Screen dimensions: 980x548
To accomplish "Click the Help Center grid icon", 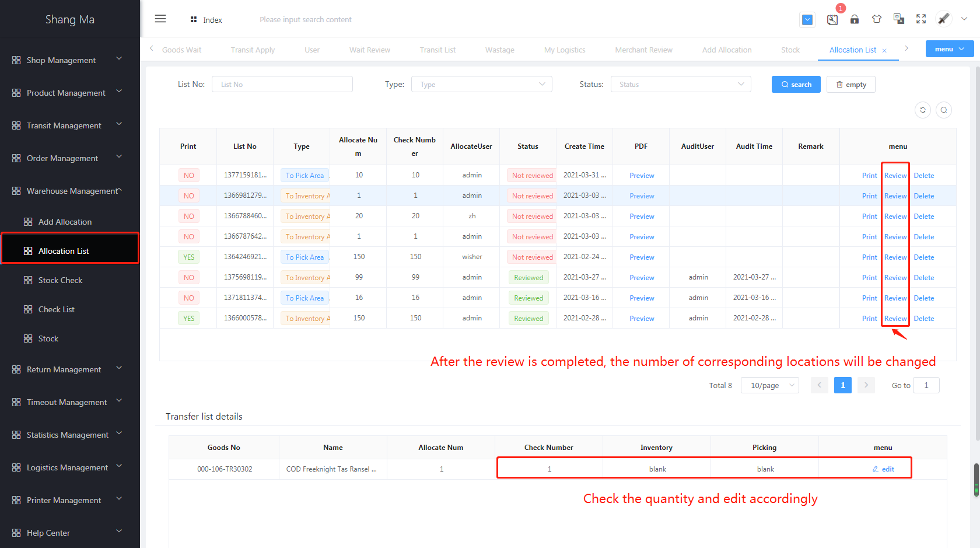I will 16,533.
